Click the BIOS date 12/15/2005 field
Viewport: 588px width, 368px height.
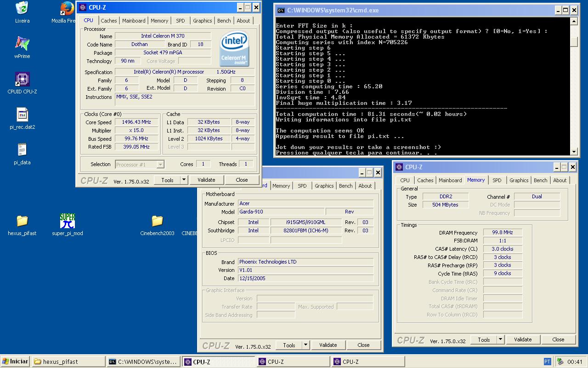click(x=306, y=278)
